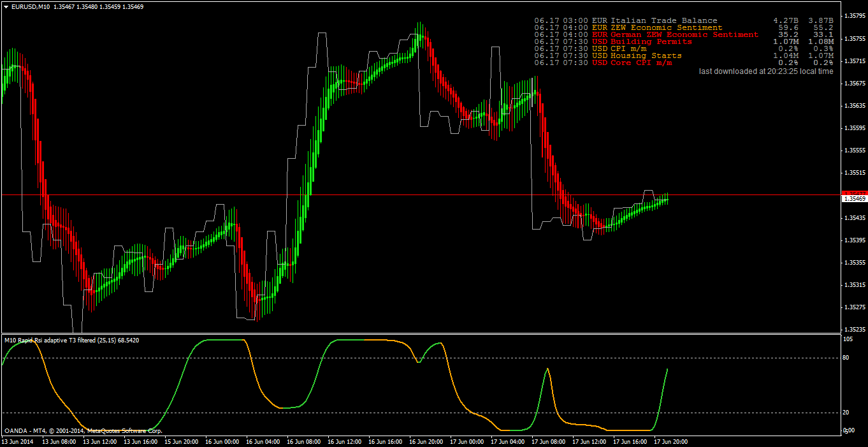Click the 1.35395 price level label
Viewport: 868px width, 447px height.
point(855,240)
